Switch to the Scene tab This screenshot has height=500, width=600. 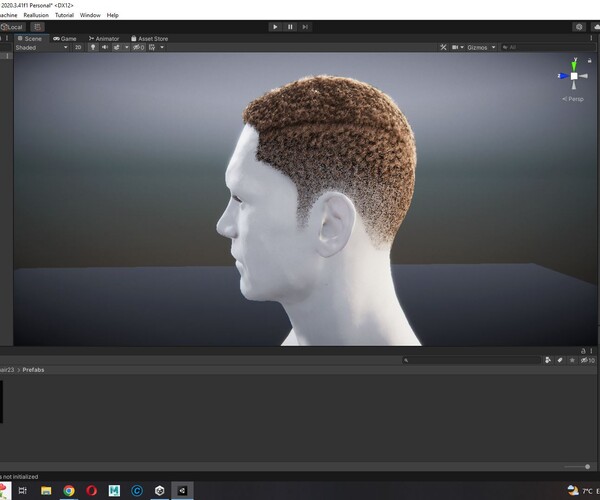pos(30,39)
